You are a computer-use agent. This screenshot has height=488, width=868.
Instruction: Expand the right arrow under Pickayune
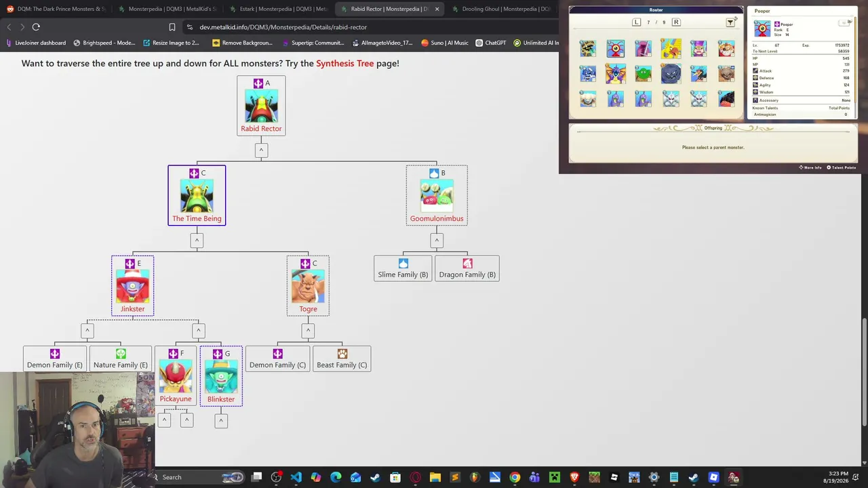[x=186, y=421]
